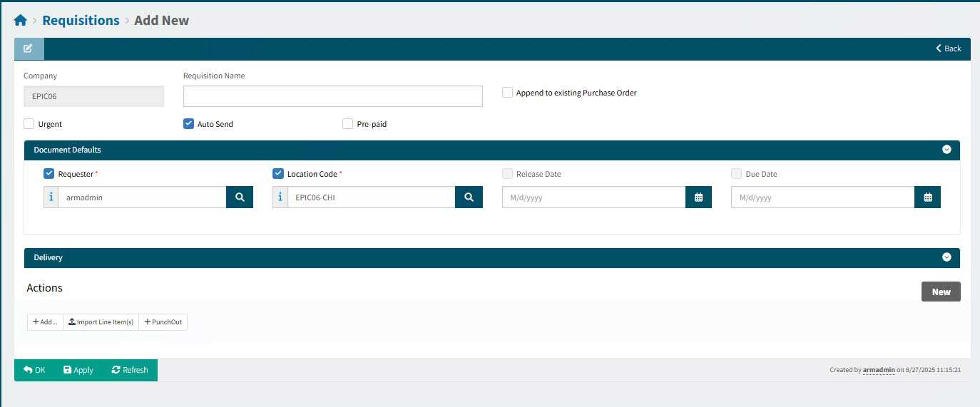Click the Location Code EPIC06-CHI field
Viewport: 980px width, 407px height.
click(x=371, y=197)
